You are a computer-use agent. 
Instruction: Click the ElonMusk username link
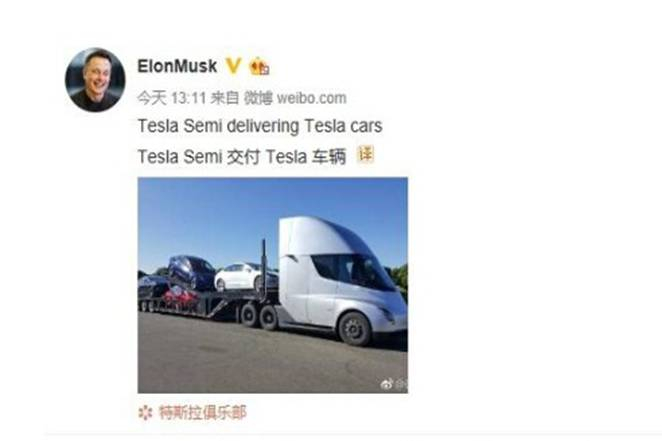tap(177, 66)
